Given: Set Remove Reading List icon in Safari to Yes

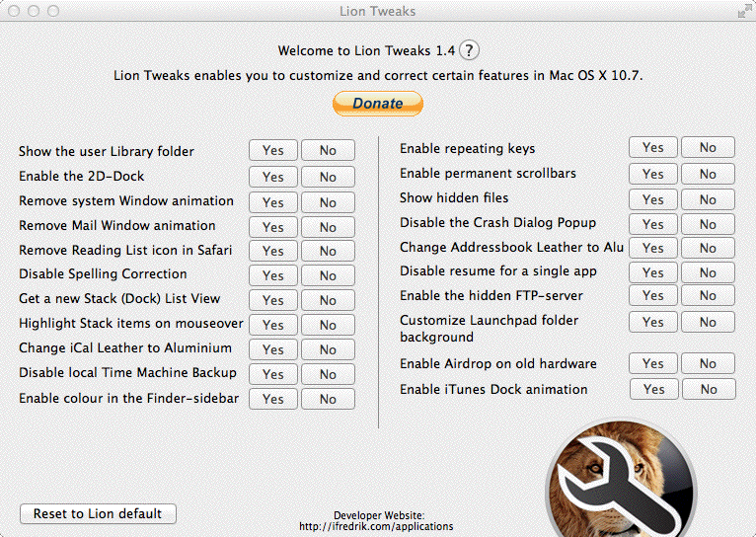Looking at the screenshot, I should click(x=273, y=251).
